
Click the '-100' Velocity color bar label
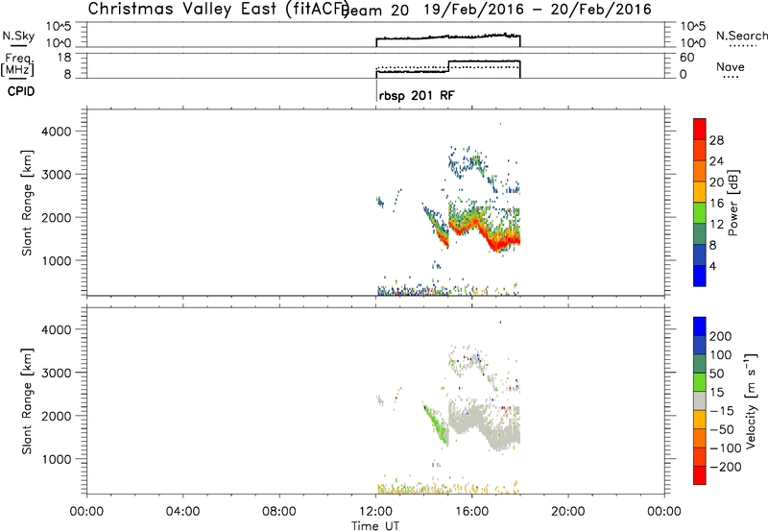(726, 448)
